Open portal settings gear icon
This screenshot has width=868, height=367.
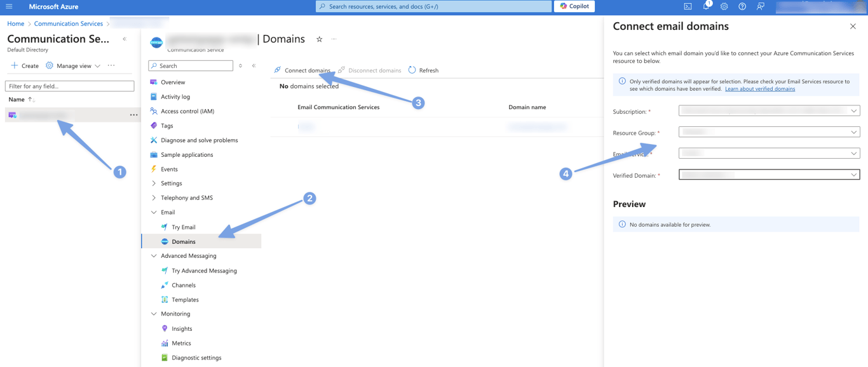[x=724, y=6]
